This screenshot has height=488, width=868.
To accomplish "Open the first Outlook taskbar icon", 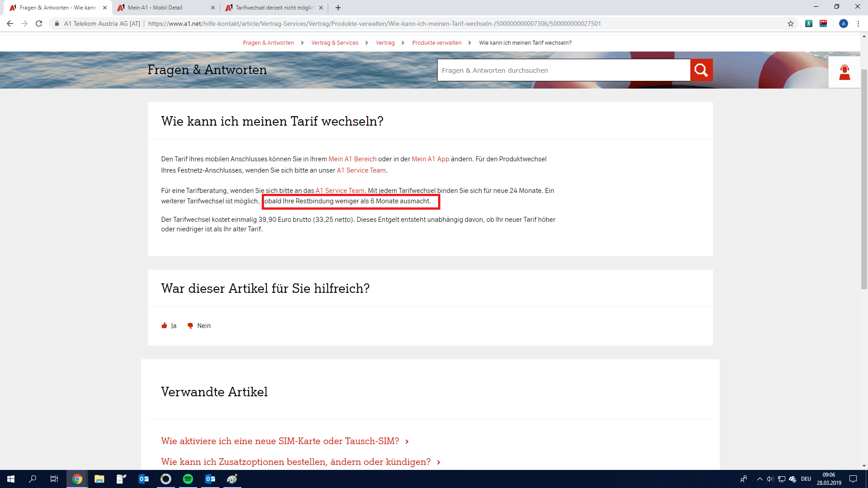I will point(144,479).
